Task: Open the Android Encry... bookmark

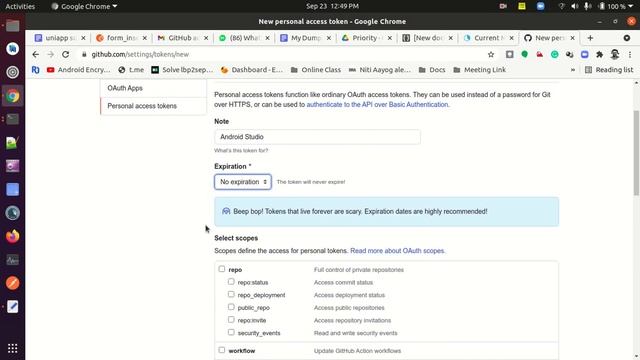Action: pyautogui.click(x=78, y=70)
